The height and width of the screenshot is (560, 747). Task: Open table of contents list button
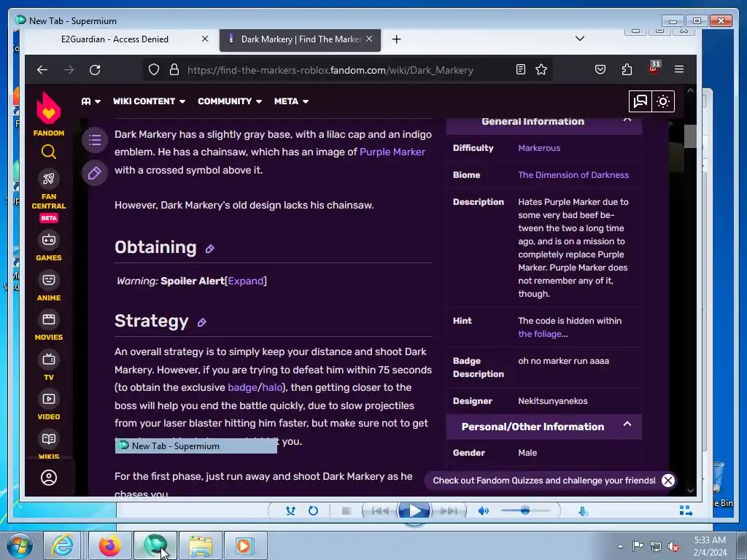pos(95,140)
